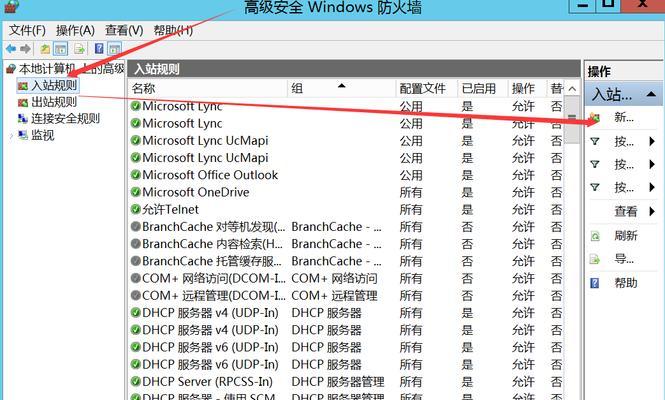The image size is (665, 400).
Task: Click the 刷新 refresh icon in actions pane
Action: point(595,236)
